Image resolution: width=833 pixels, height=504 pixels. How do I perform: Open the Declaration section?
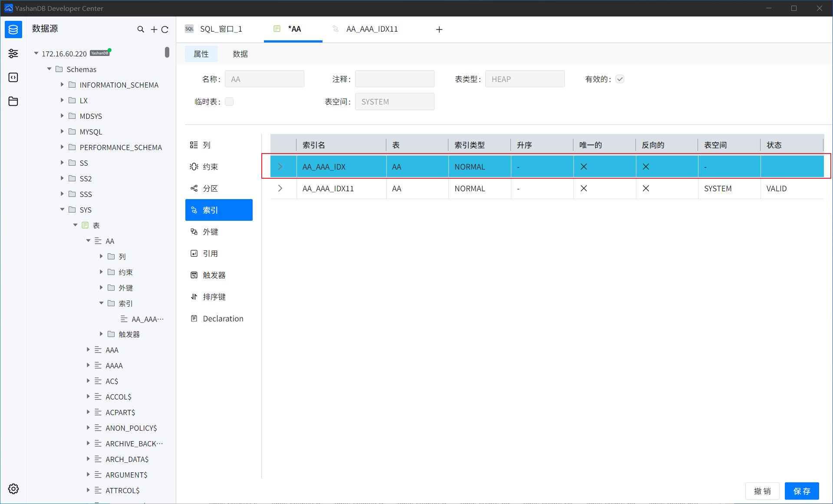click(x=223, y=318)
